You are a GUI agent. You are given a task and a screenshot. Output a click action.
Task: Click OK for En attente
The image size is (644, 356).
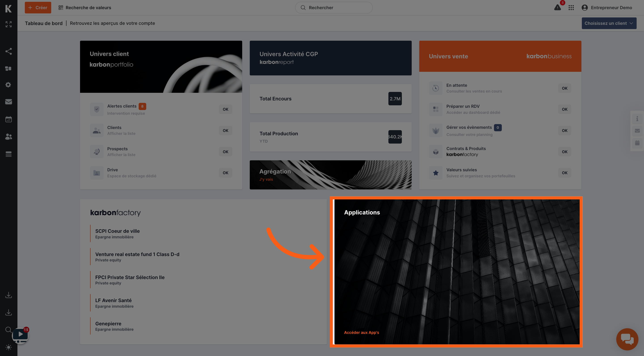(x=565, y=88)
